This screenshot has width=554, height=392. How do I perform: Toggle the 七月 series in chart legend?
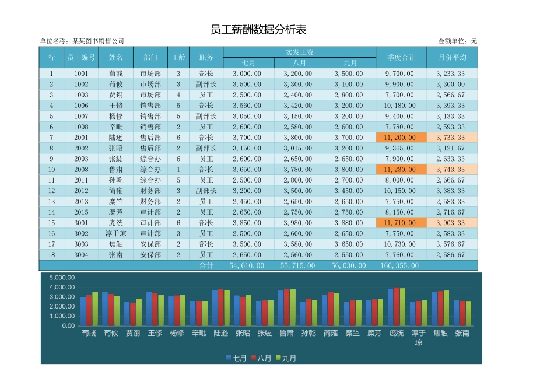[236, 358]
